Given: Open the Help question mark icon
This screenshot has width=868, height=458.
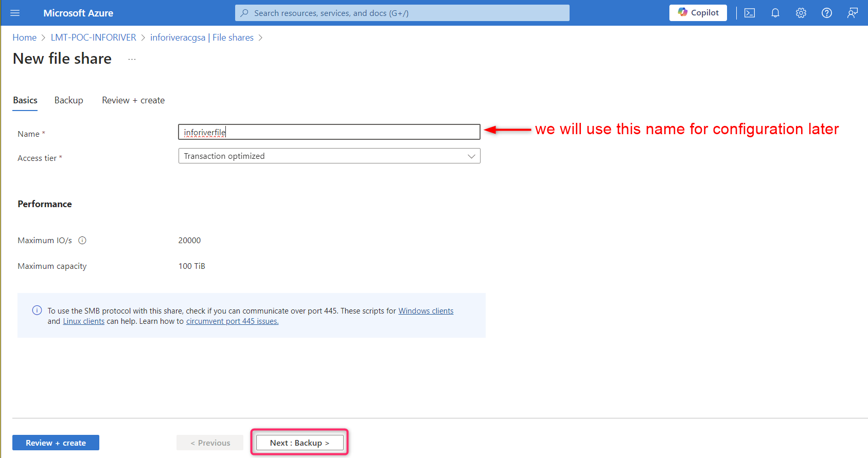Looking at the screenshot, I should point(827,13).
